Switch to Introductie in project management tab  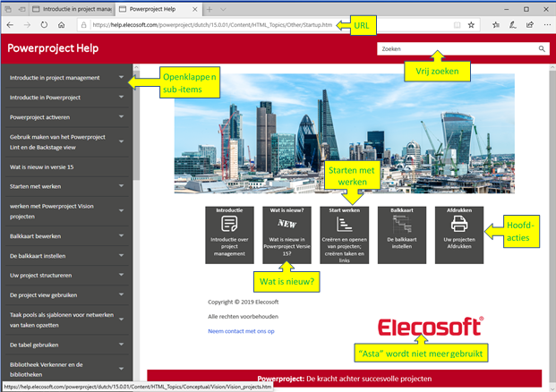pyautogui.click(x=72, y=9)
